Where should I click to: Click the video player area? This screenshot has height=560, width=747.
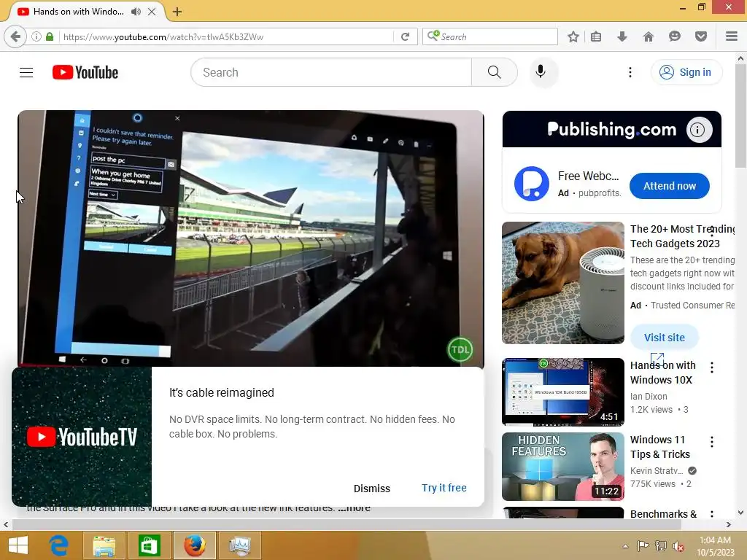click(251, 238)
